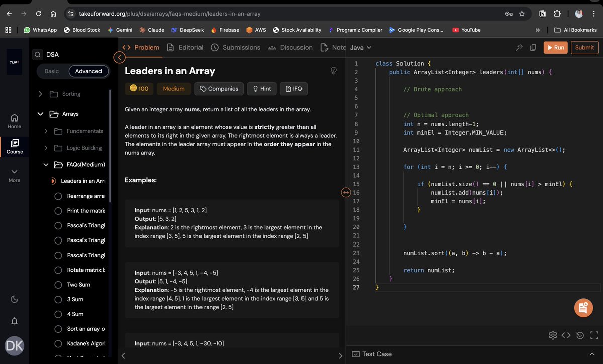Screen dimensions: 603x364
Task: Enter fullscreen with the expand icon
Action: (594, 335)
